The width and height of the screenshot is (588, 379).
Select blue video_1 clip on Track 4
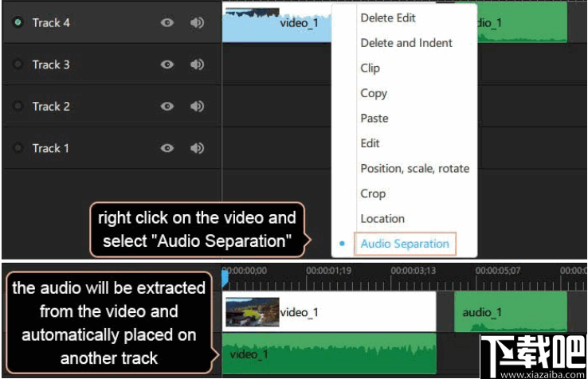tap(276, 23)
